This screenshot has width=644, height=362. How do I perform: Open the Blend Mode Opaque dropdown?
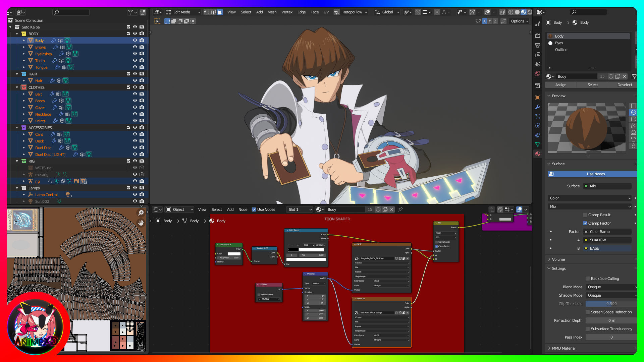[x=612, y=287]
